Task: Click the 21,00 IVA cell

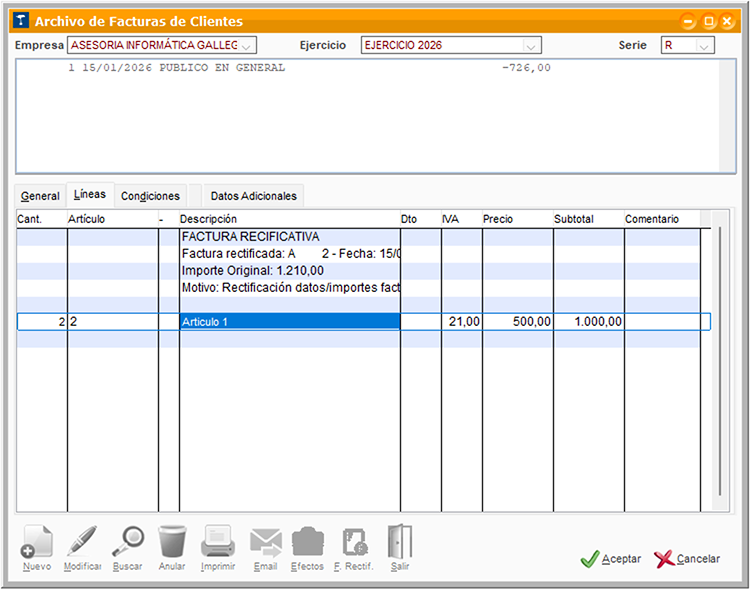Action: click(x=462, y=322)
